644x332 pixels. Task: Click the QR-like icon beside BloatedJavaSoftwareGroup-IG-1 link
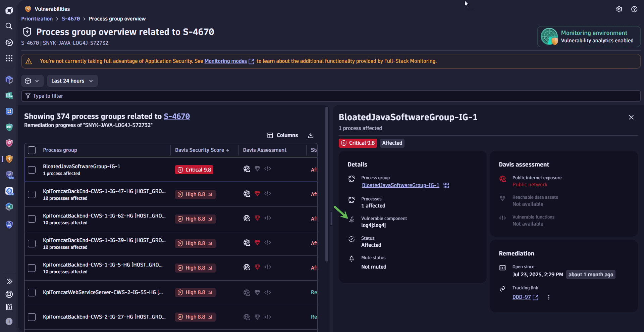tap(446, 185)
